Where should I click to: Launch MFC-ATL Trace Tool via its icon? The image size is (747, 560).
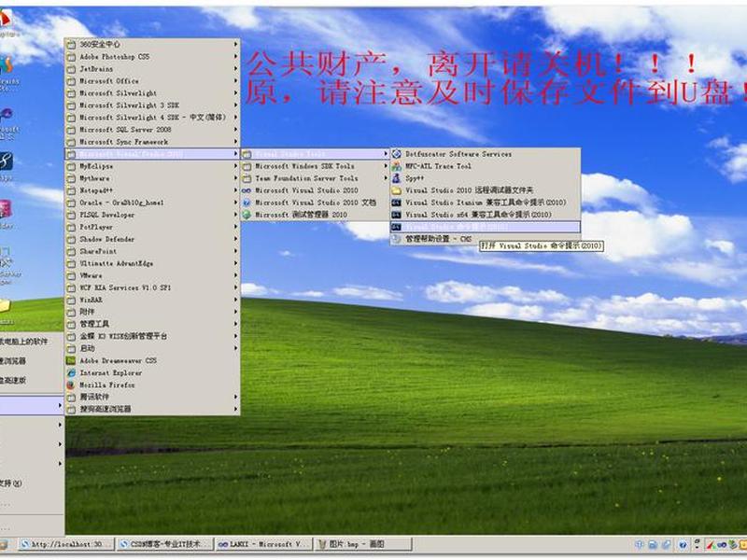click(396, 166)
